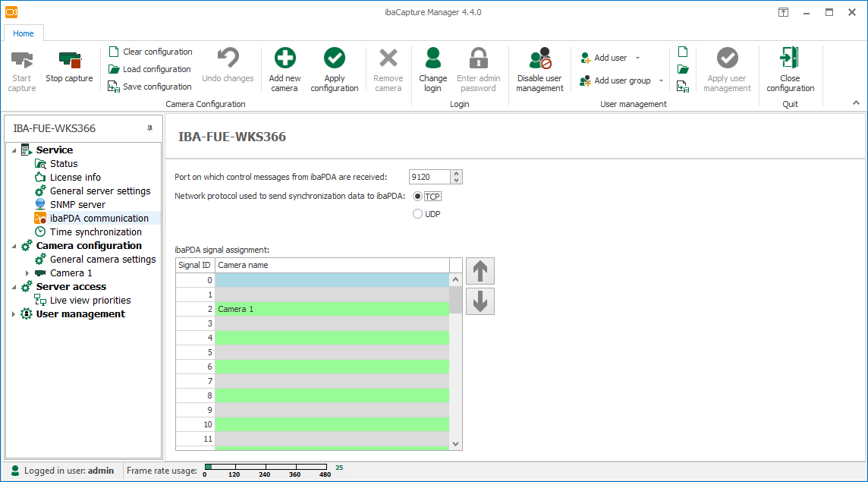Screen dimensions: 868x482
Task: Open Time synchronization in the tree
Action: [x=96, y=232]
